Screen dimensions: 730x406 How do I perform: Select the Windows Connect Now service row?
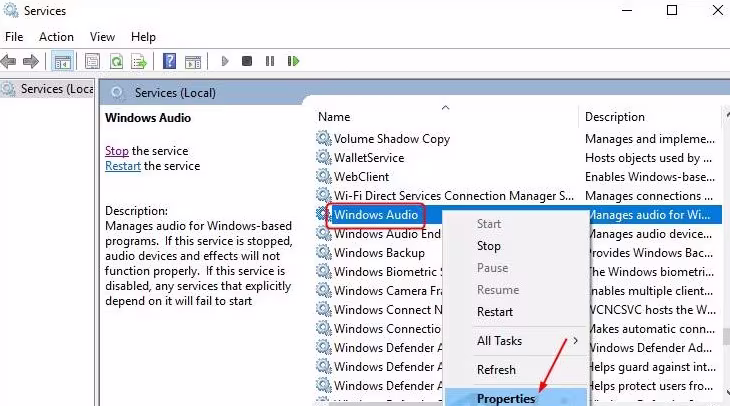coord(387,310)
